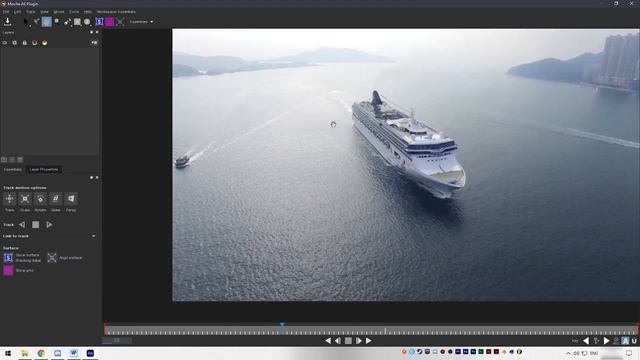Click the second yellow filled layer icon
The width and height of the screenshot is (640, 360).
coord(44,43)
